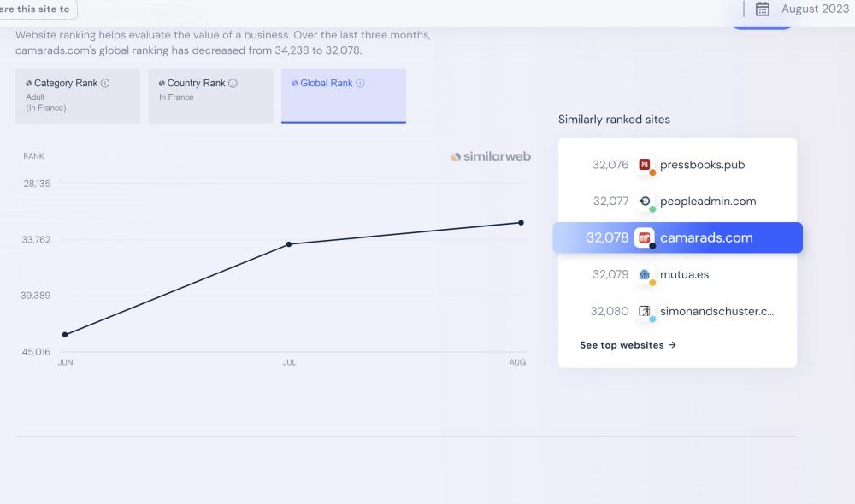Click the AUG data point on chart
Screen dimensions: 855x504
521,223
